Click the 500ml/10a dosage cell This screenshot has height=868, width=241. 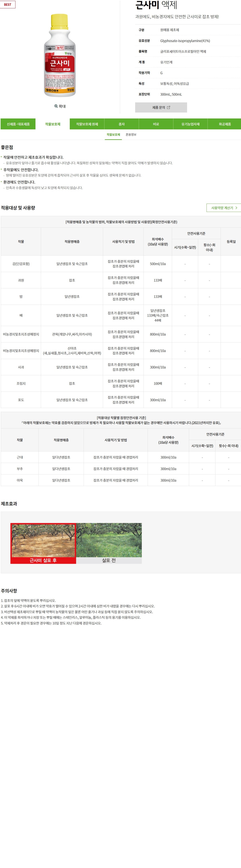158,264
